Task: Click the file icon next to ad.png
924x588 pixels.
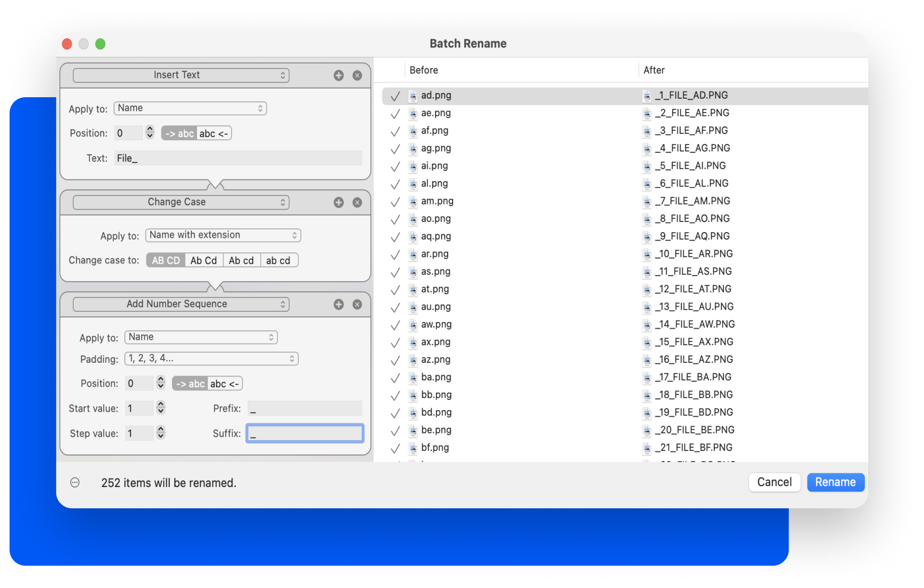Action: click(x=413, y=96)
